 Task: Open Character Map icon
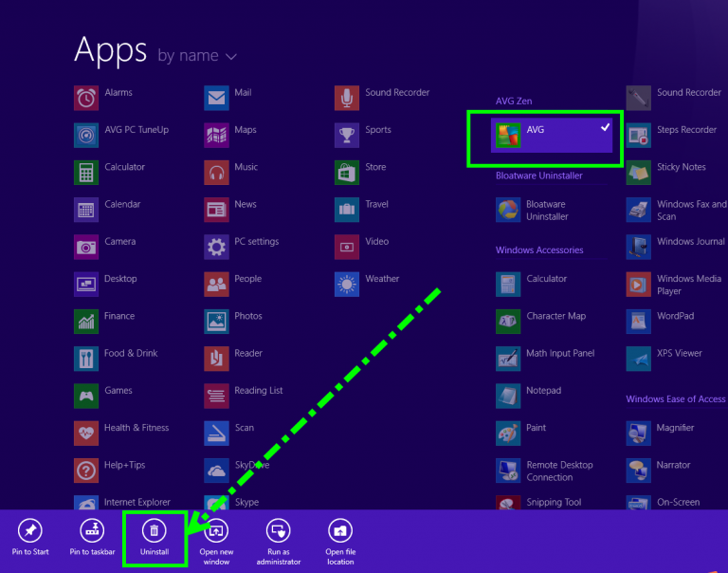[508, 321]
